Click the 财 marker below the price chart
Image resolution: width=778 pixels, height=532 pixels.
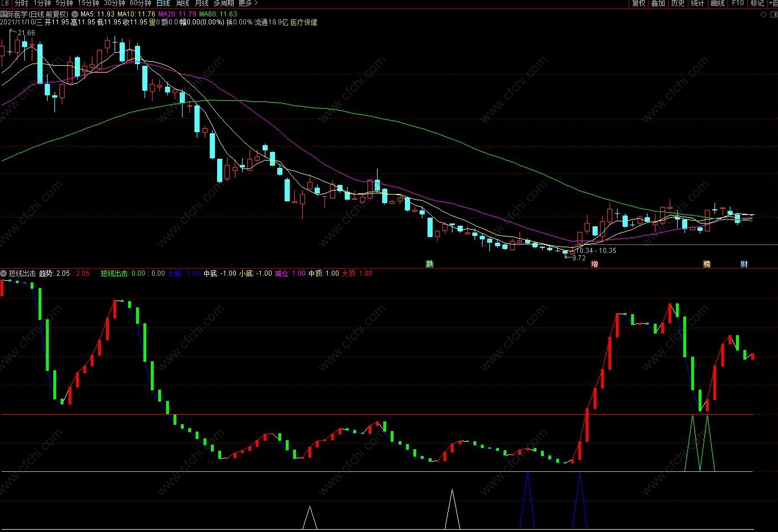pyautogui.click(x=744, y=264)
